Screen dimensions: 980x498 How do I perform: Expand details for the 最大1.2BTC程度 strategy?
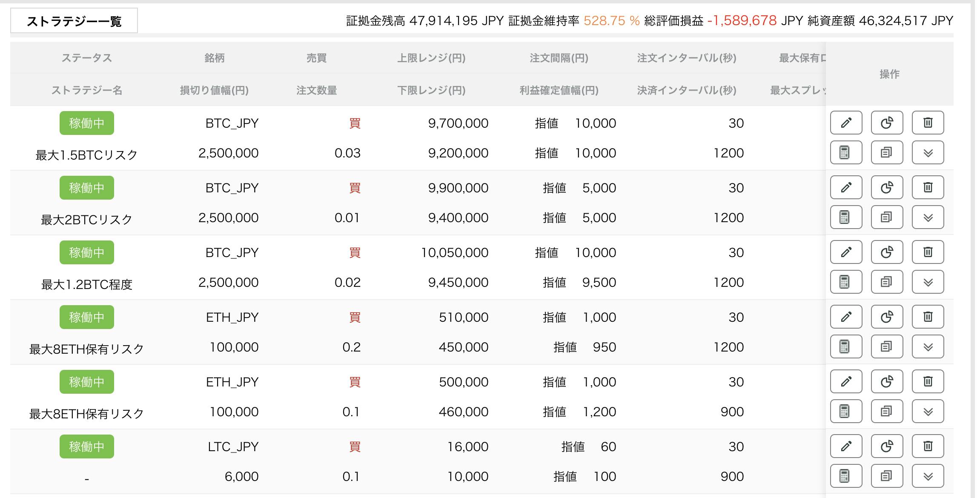(x=928, y=282)
